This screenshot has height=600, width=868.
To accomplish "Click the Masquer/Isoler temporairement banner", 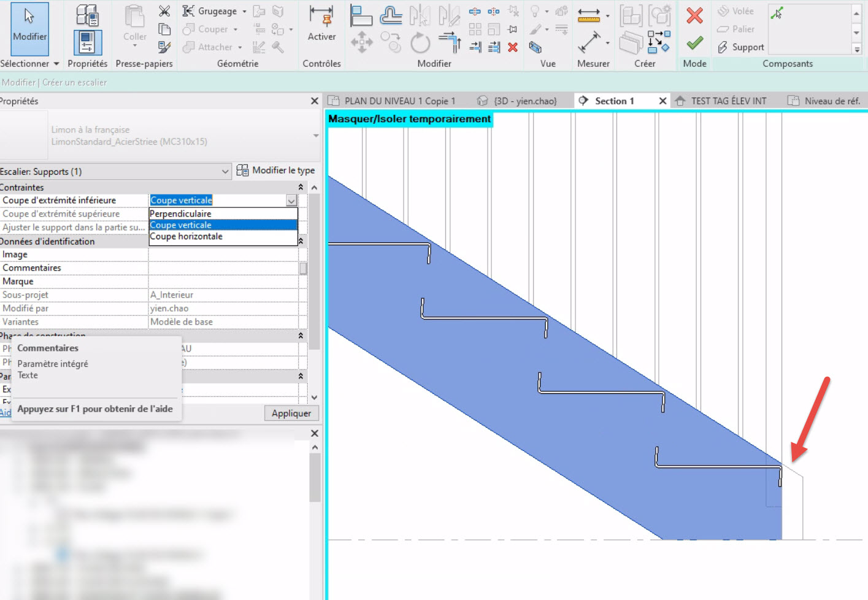I will [x=409, y=118].
